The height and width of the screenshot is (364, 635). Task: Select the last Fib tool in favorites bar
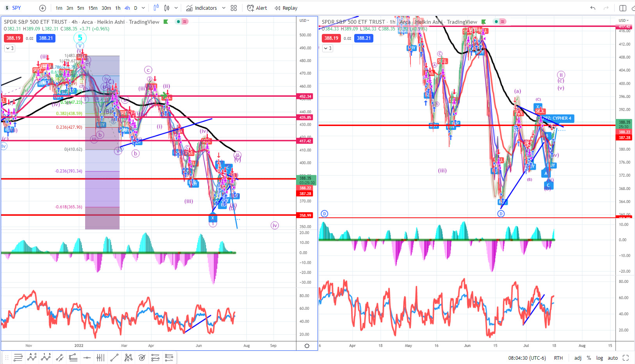tap(169, 357)
